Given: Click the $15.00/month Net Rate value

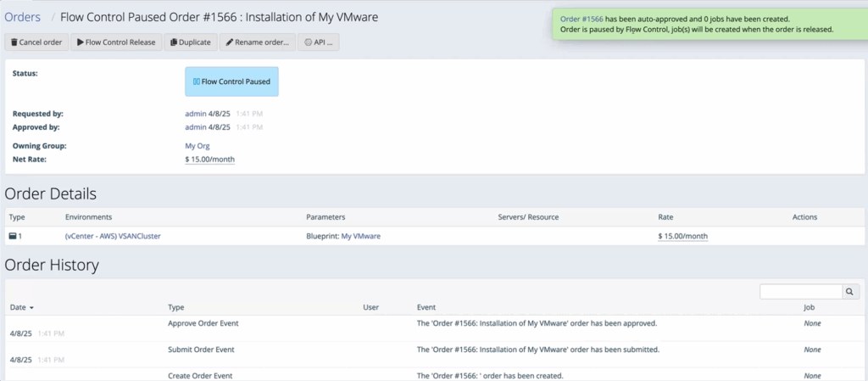Looking at the screenshot, I should coord(210,160).
